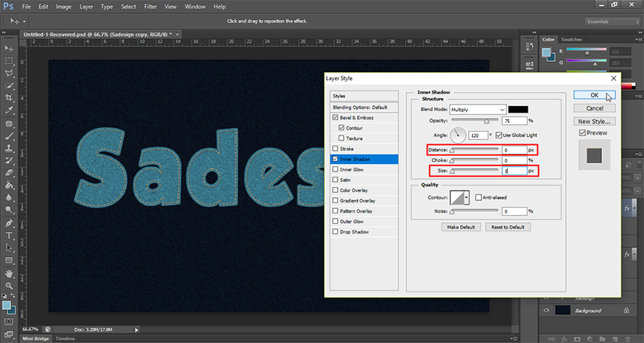Click the Make Default button
The width and height of the screenshot is (644, 343).
(x=461, y=227)
